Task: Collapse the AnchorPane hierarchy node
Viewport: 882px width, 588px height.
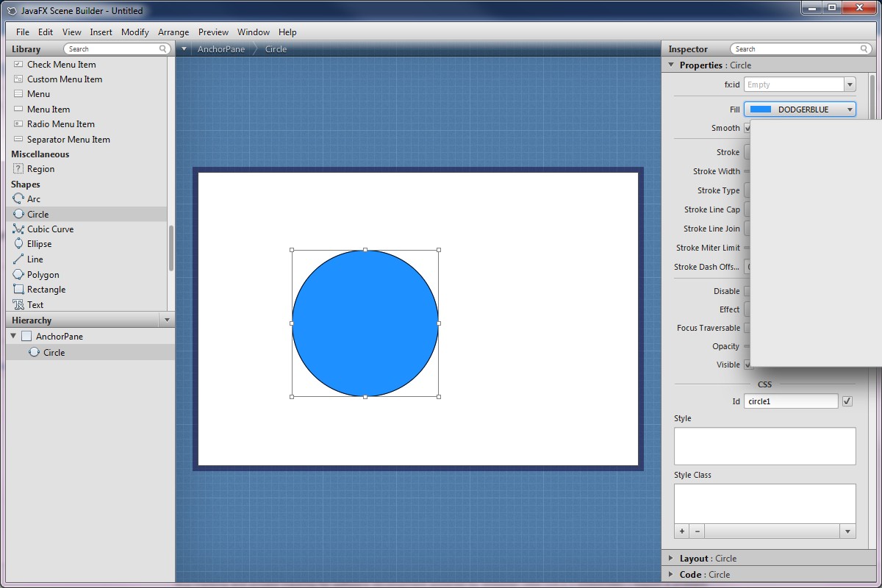Action: [13, 336]
